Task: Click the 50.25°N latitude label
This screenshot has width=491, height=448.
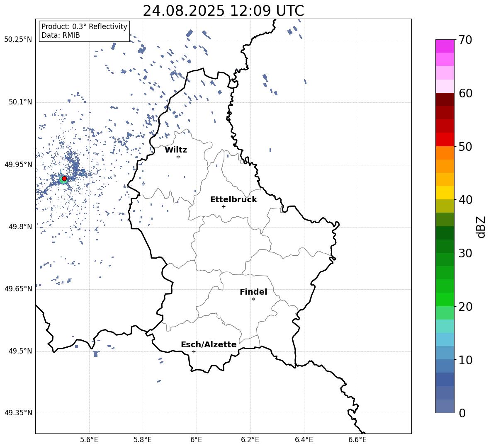Action: [18, 40]
